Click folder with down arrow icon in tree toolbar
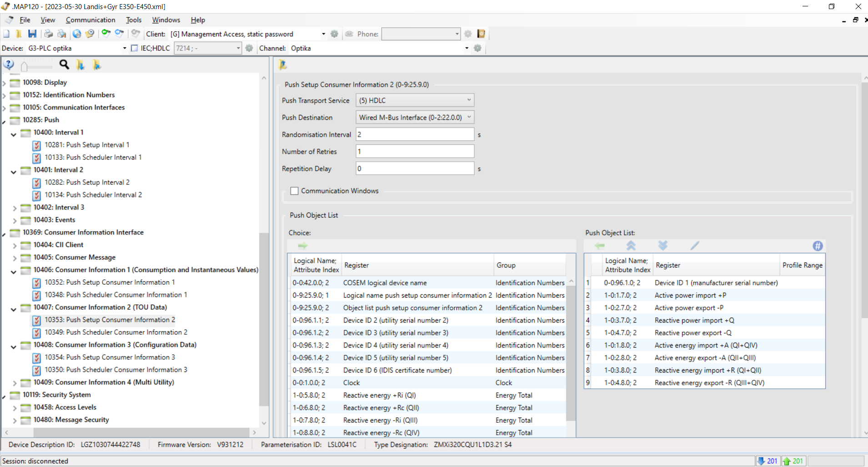The image size is (868, 467). point(80,65)
